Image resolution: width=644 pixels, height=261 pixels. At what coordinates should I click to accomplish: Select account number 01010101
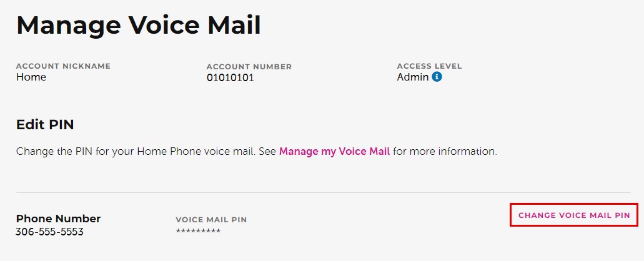(230, 77)
